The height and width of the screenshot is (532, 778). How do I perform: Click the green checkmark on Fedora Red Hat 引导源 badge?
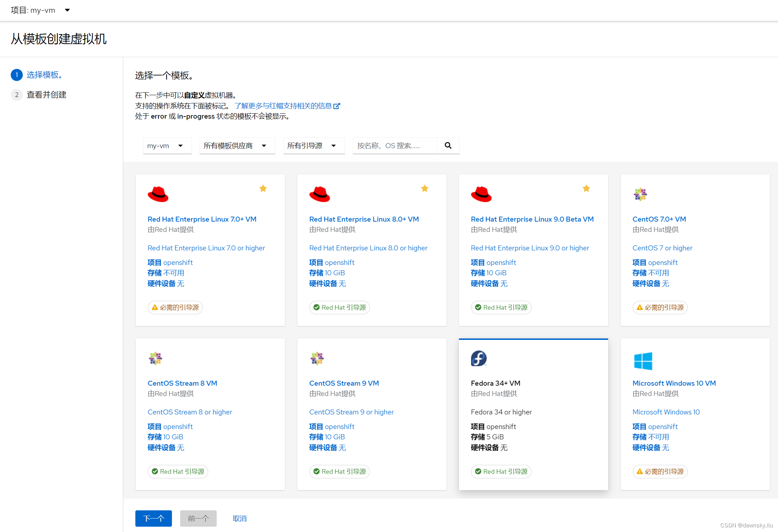pos(478,471)
